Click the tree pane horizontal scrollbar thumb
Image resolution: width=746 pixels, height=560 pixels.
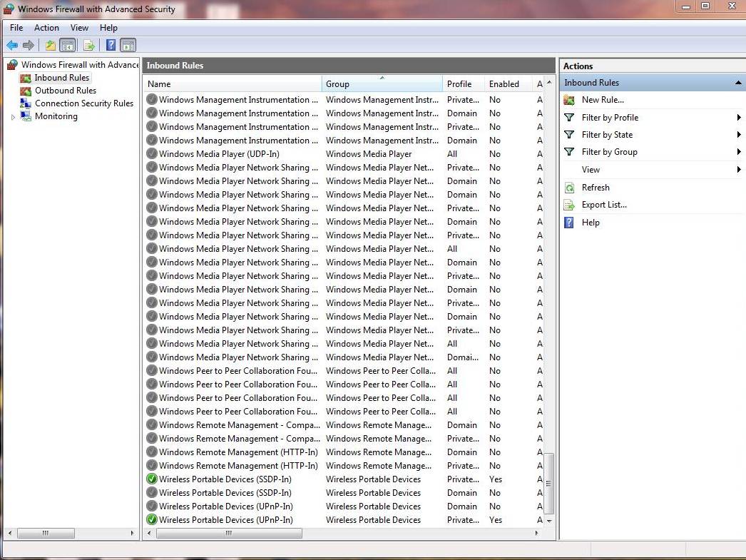pos(46,533)
